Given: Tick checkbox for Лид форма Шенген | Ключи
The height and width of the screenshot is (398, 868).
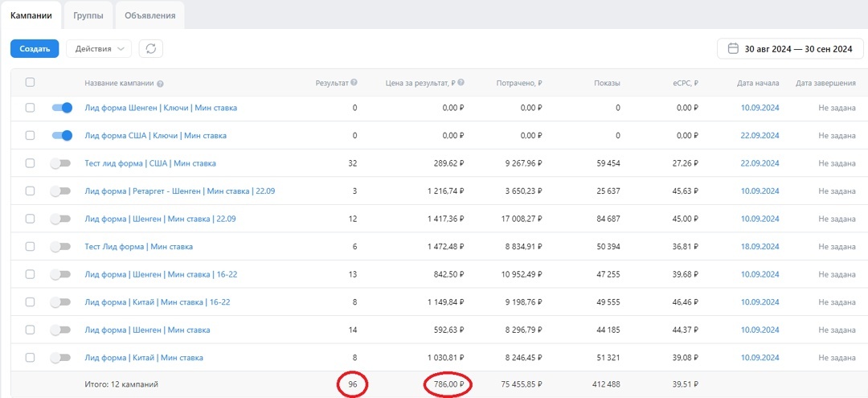Looking at the screenshot, I should point(30,108).
